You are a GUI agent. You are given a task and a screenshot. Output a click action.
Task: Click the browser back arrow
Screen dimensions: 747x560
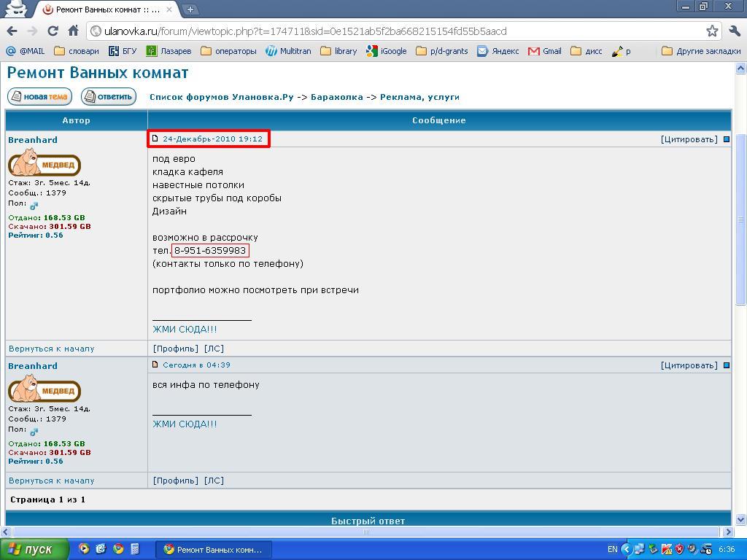point(12,31)
